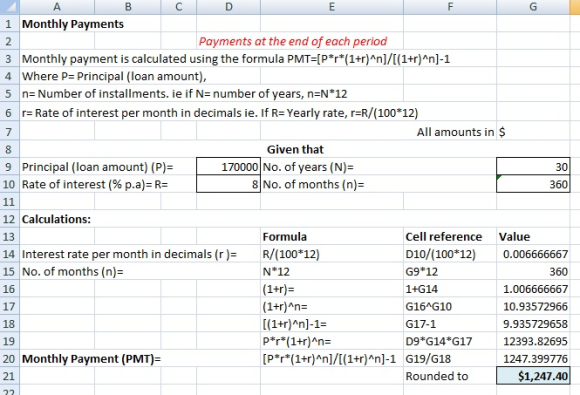Select row 7 header
The image size is (580, 395).
coord(10,132)
